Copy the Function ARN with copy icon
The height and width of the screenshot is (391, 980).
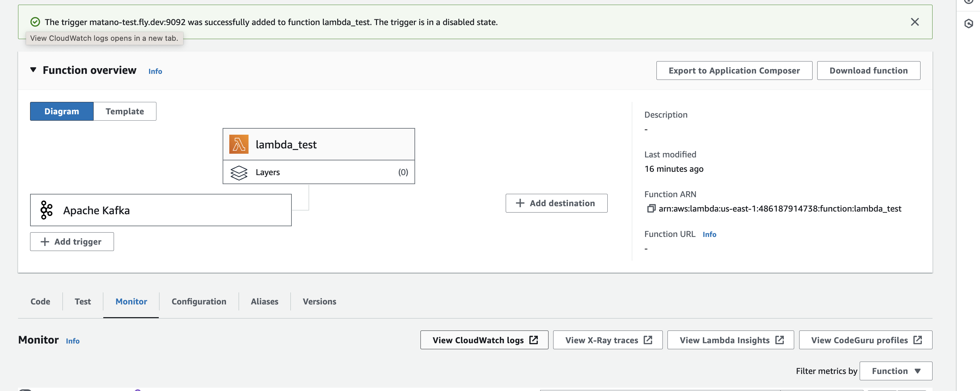point(651,209)
